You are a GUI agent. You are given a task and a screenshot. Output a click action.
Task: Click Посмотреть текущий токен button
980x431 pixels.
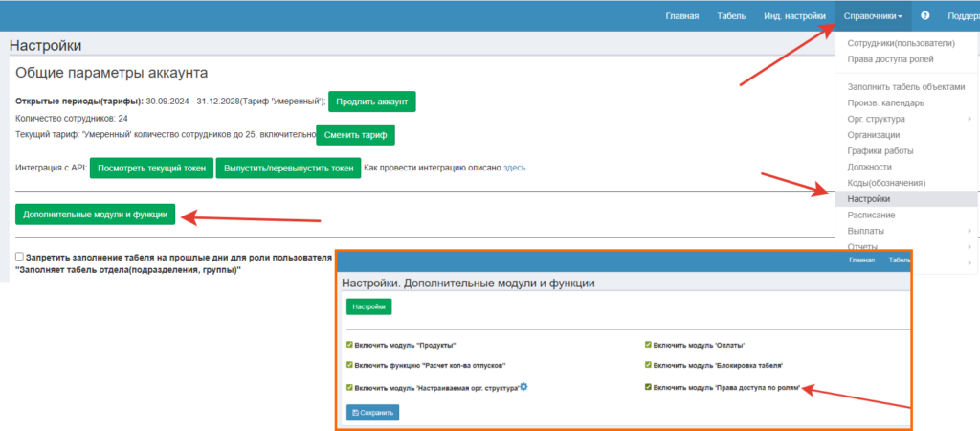click(152, 169)
